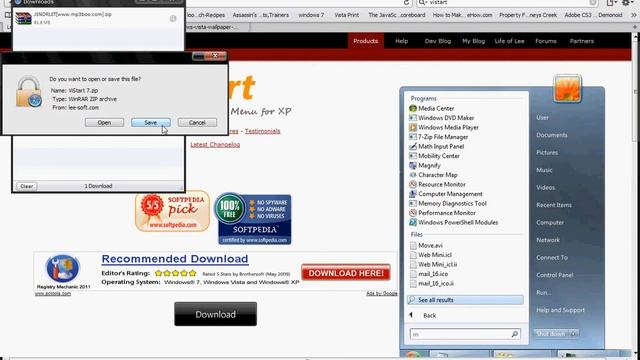Open the Forums nav item
The height and width of the screenshot is (360, 640).
(546, 41)
